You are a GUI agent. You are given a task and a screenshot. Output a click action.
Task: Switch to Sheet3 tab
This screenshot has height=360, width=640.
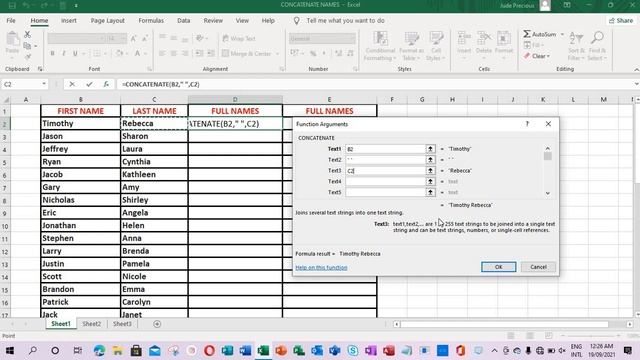click(122, 324)
